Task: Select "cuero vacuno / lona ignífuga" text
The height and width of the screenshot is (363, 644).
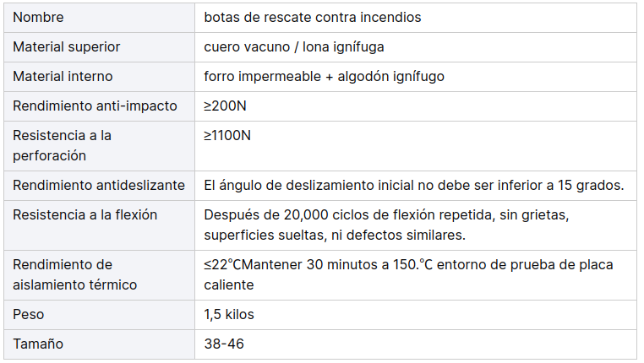Action: pos(294,46)
